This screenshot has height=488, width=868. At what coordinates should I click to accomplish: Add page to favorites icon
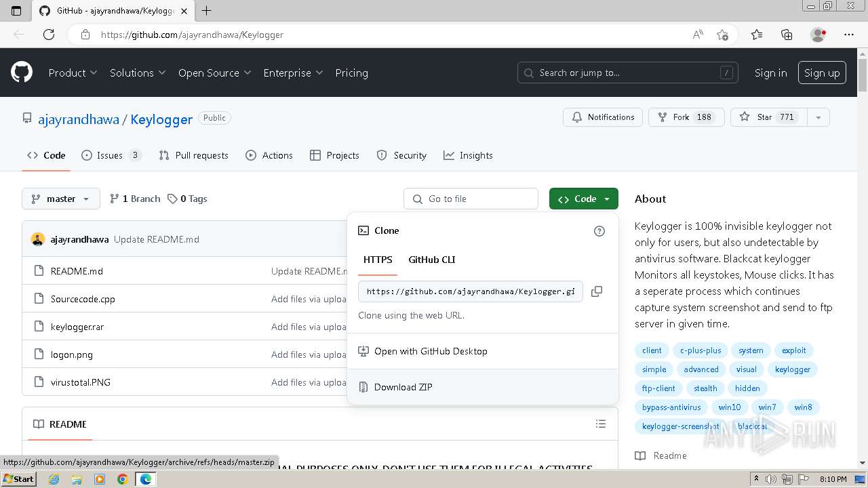click(x=722, y=35)
